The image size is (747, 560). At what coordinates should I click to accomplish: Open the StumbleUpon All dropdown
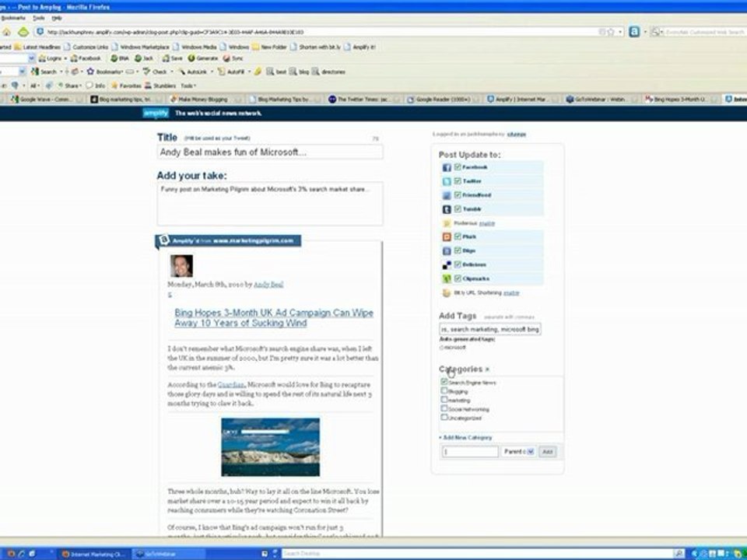click(34, 86)
